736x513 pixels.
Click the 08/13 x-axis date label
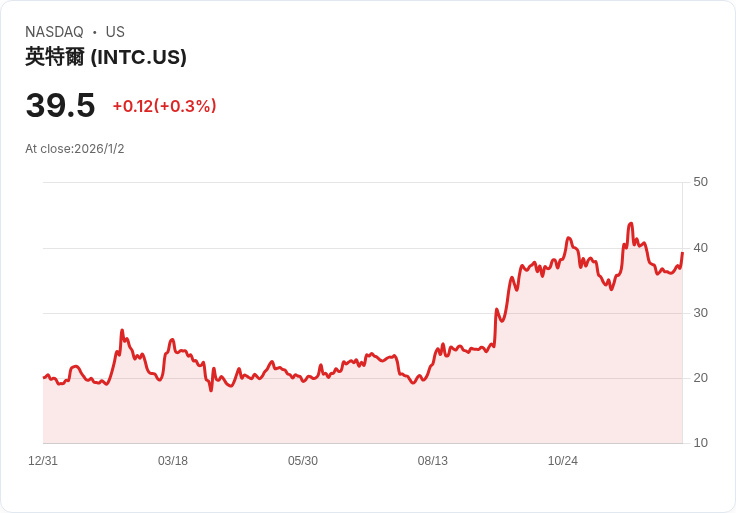click(433, 461)
